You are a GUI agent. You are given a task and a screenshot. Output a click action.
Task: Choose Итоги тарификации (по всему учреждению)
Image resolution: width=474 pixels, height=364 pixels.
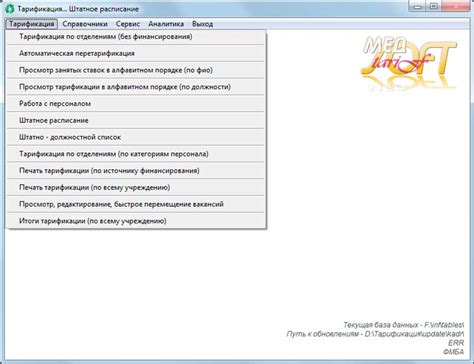[136, 221]
